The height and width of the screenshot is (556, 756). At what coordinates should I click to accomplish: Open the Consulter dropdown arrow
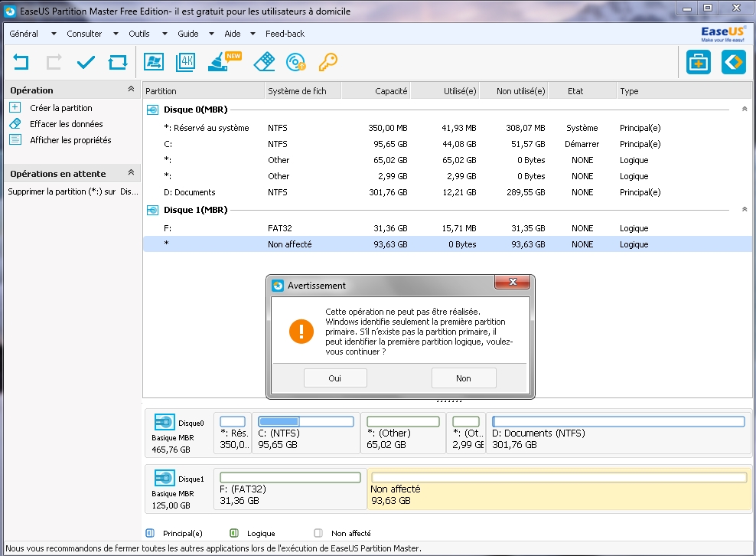tap(116, 34)
